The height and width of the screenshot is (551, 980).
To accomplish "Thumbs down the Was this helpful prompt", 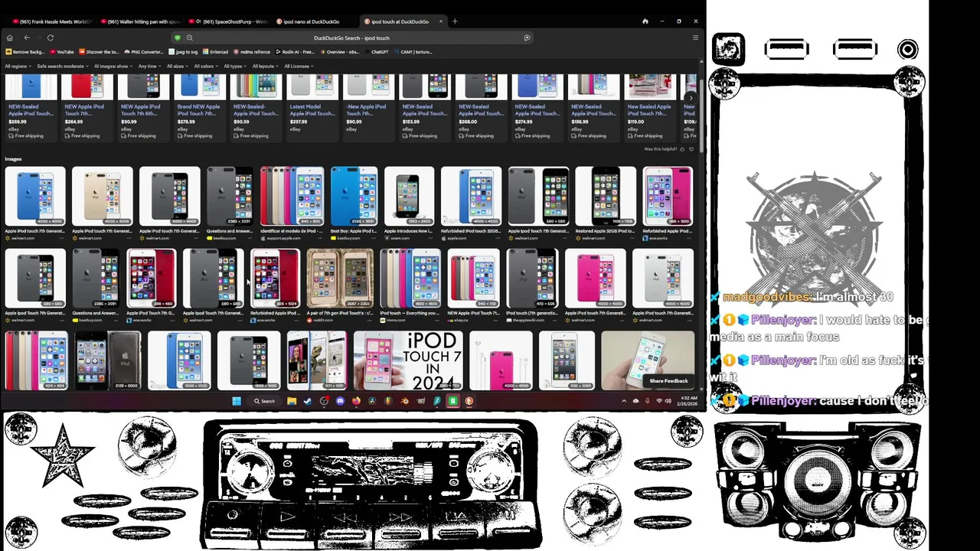I will pyautogui.click(x=691, y=149).
